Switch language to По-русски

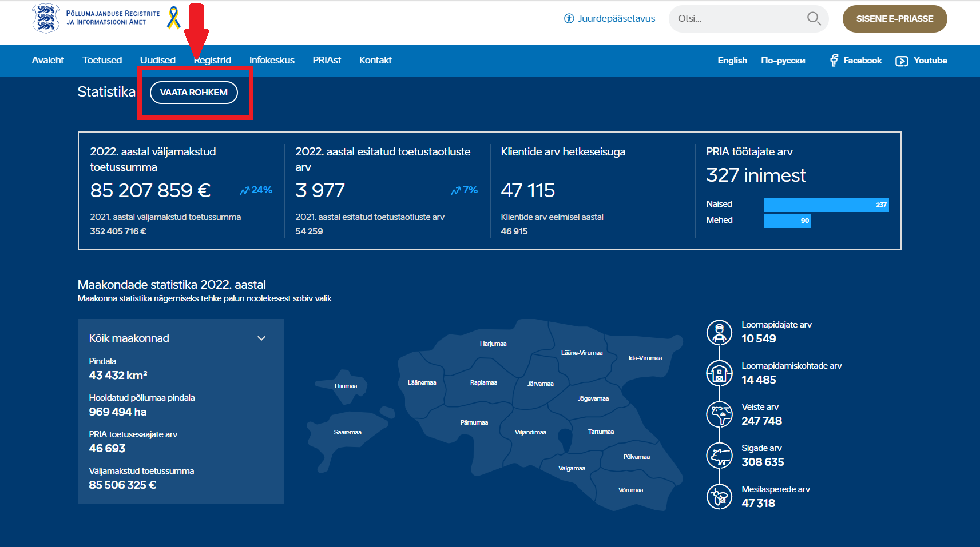point(783,61)
